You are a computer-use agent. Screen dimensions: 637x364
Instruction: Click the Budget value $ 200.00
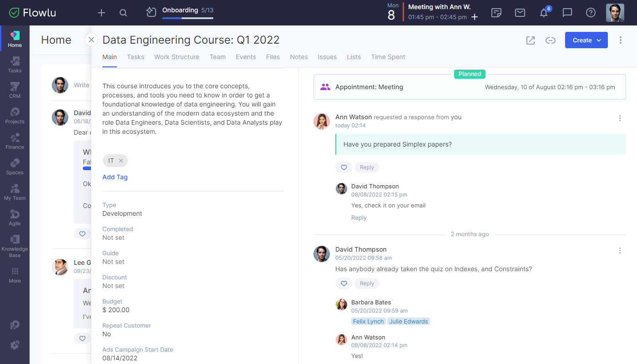(x=116, y=310)
